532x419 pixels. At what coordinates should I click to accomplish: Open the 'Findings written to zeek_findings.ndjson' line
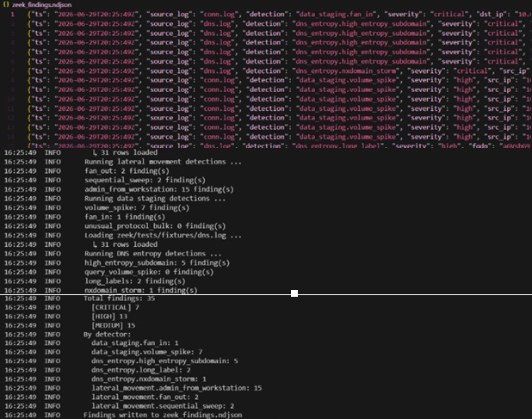click(x=163, y=415)
